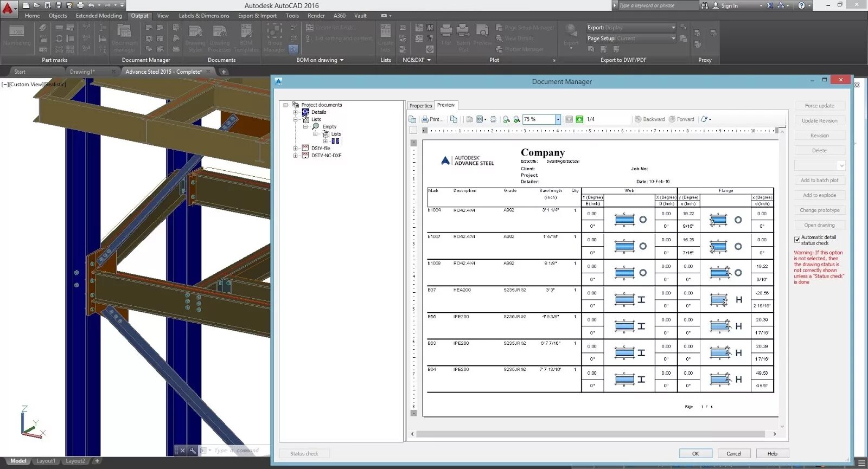Click the Backward navigation icon
Image resolution: width=868 pixels, height=469 pixels.
pyautogui.click(x=638, y=119)
